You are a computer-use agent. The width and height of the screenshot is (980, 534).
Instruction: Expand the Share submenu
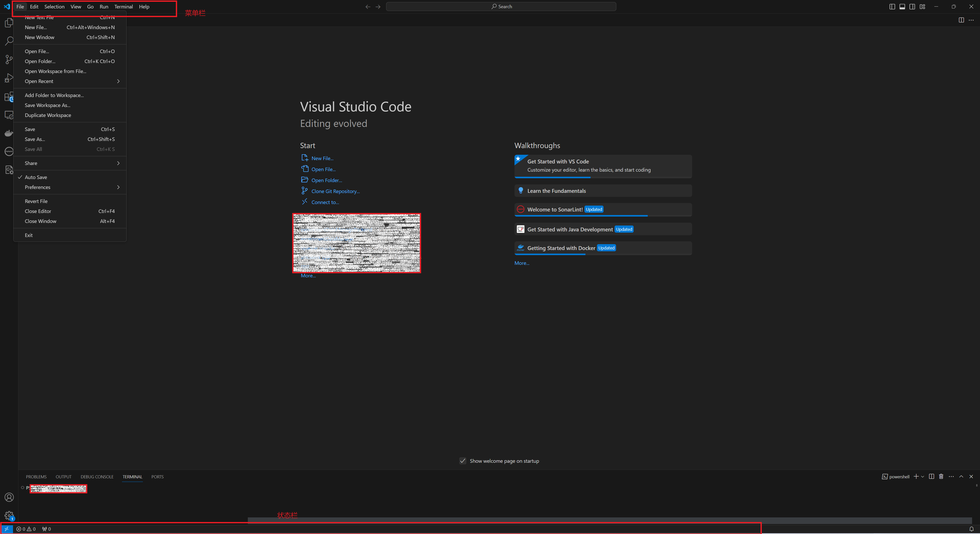tap(70, 163)
